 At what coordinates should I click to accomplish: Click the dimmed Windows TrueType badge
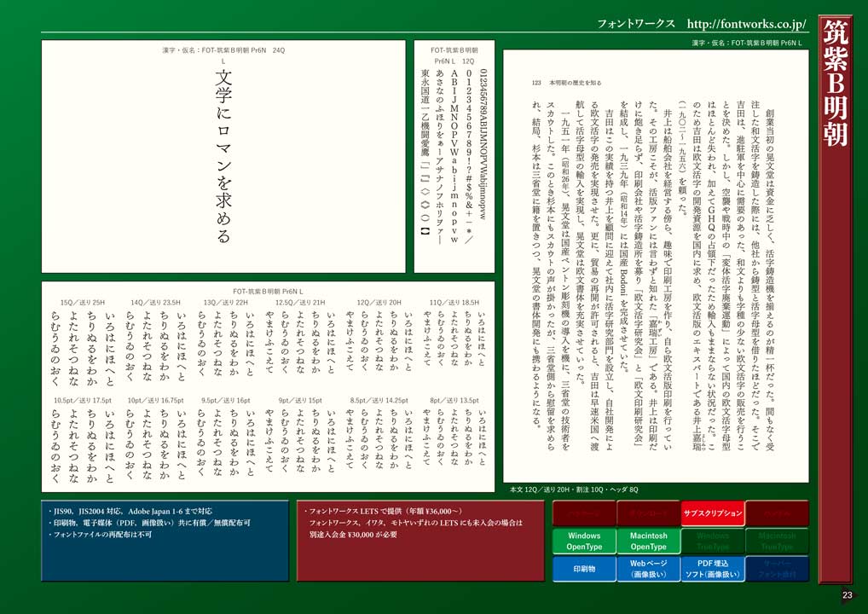[x=713, y=541]
